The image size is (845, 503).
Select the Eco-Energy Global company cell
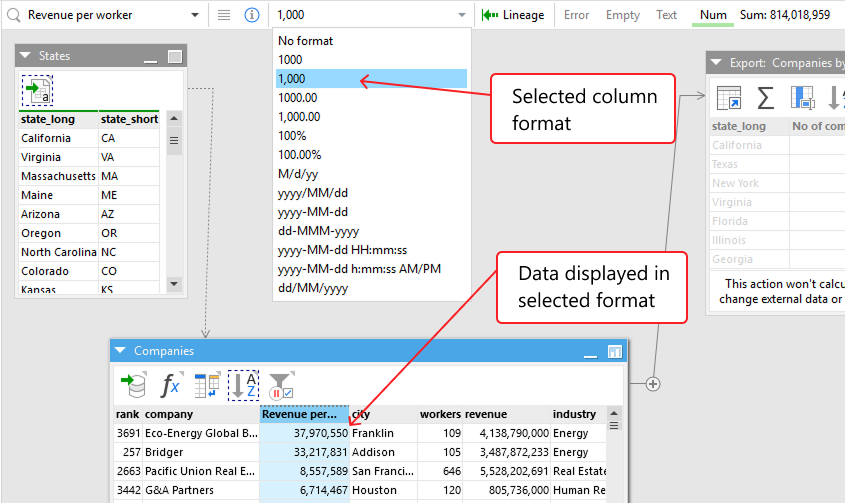[x=201, y=433]
